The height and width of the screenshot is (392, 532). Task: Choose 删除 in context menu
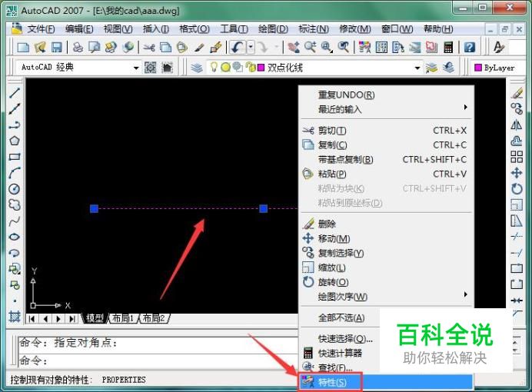pos(386,224)
